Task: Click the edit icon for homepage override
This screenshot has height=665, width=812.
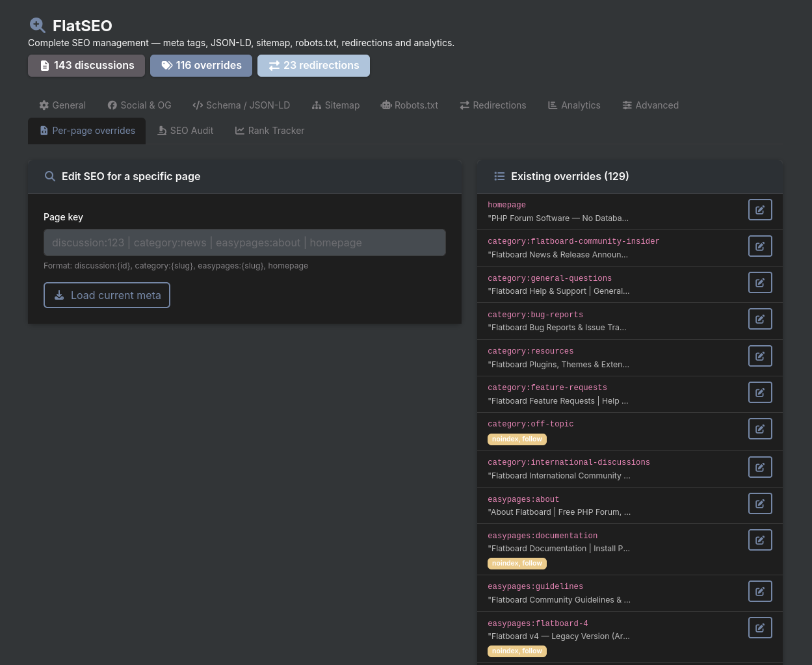Action: [x=760, y=210]
